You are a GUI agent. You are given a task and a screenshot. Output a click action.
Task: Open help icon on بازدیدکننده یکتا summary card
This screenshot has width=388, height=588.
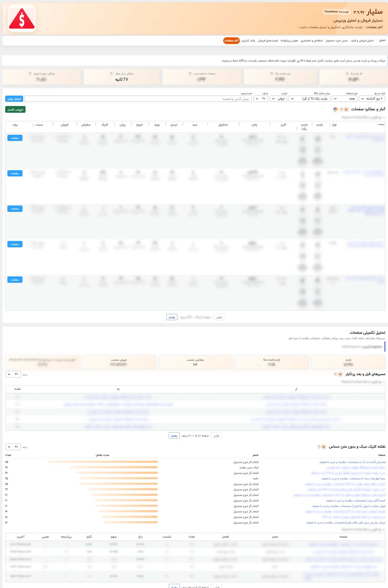[x=272, y=74]
